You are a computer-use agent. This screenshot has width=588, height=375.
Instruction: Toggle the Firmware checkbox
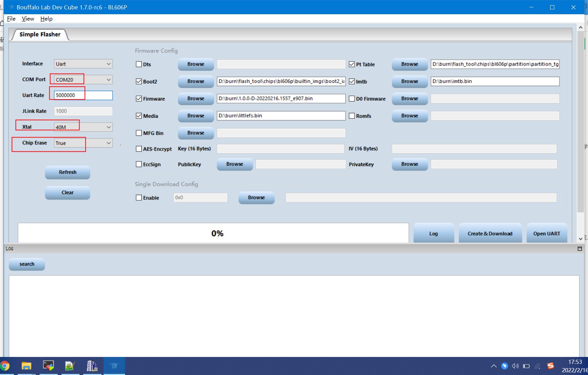pyautogui.click(x=139, y=99)
